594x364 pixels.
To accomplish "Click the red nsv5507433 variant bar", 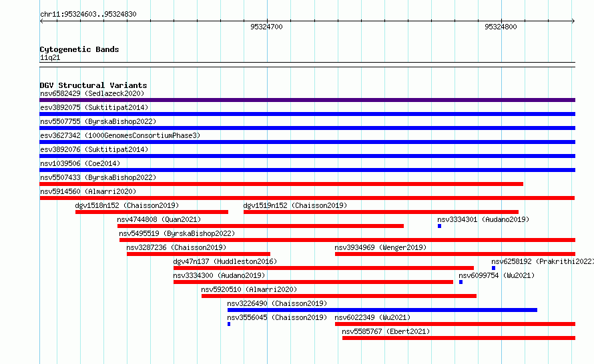I will pos(282,184).
